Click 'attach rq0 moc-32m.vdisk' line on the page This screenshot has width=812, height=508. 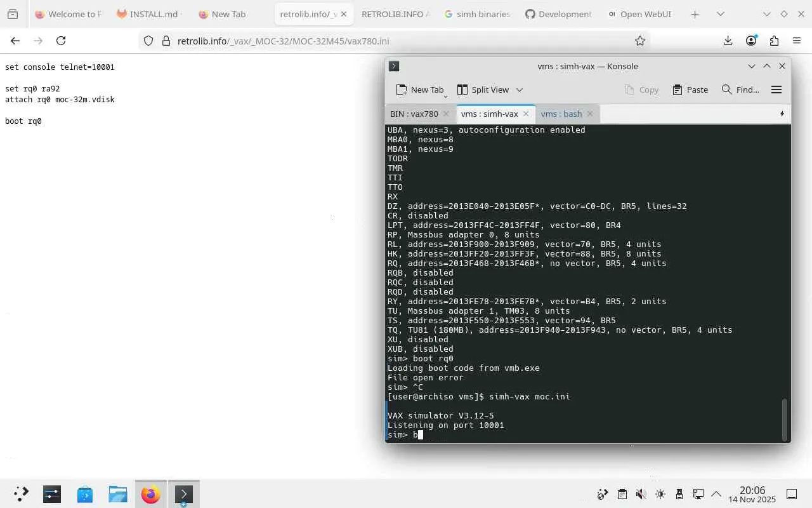(60, 100)
